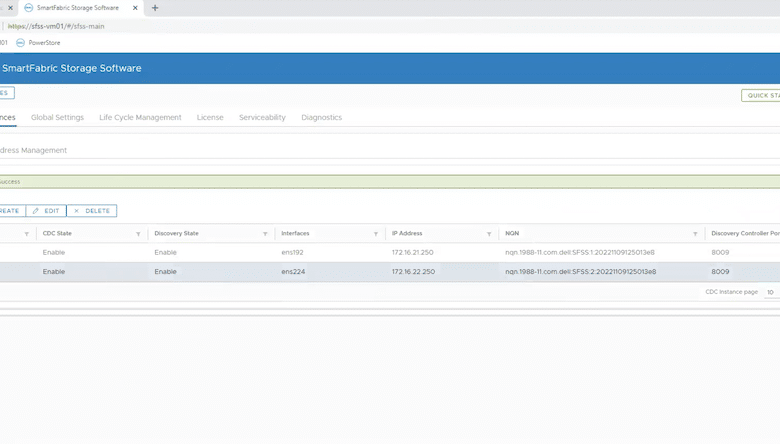Open filter icon left of CDC State

point(26,234)
